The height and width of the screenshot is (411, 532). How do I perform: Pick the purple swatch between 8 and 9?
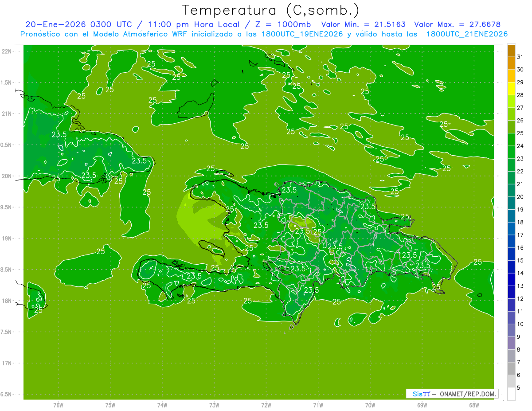[511, 343]
